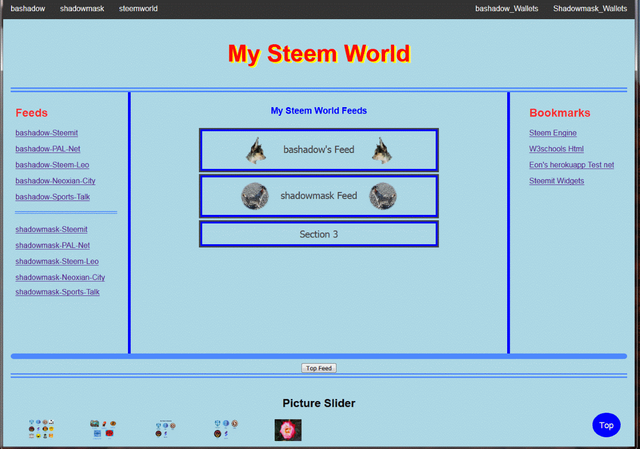Select second Picture Slider thumbnail
Viewport: 640px width, 449px height.
click(103, 429)
